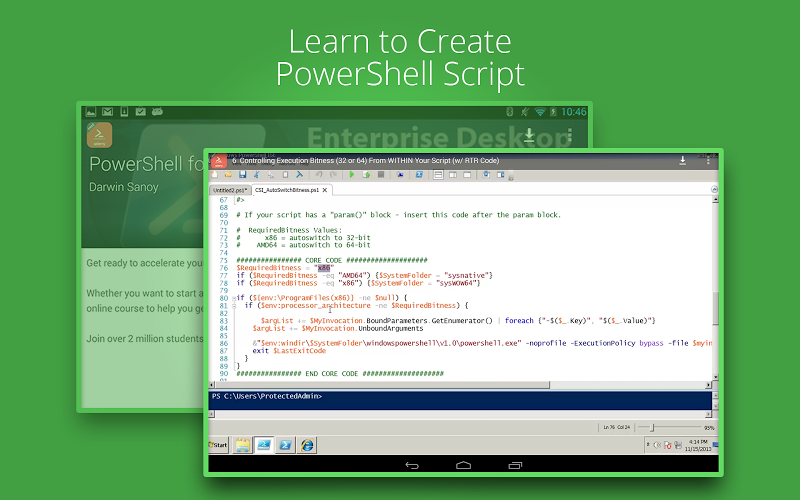This screenshot has width=800, height=500.
Task: Click the active PowerShell ISE taskbar icon
Action: [x=264, y=445]
